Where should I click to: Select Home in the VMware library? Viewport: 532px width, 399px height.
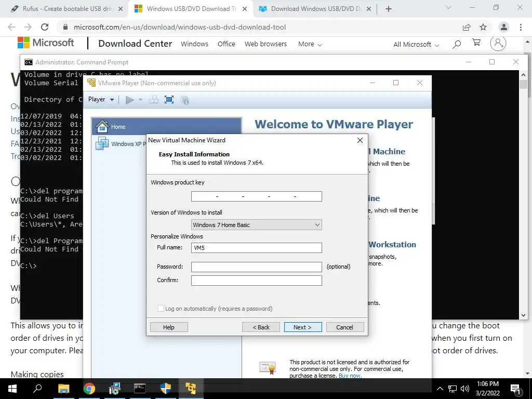[166, 127]
